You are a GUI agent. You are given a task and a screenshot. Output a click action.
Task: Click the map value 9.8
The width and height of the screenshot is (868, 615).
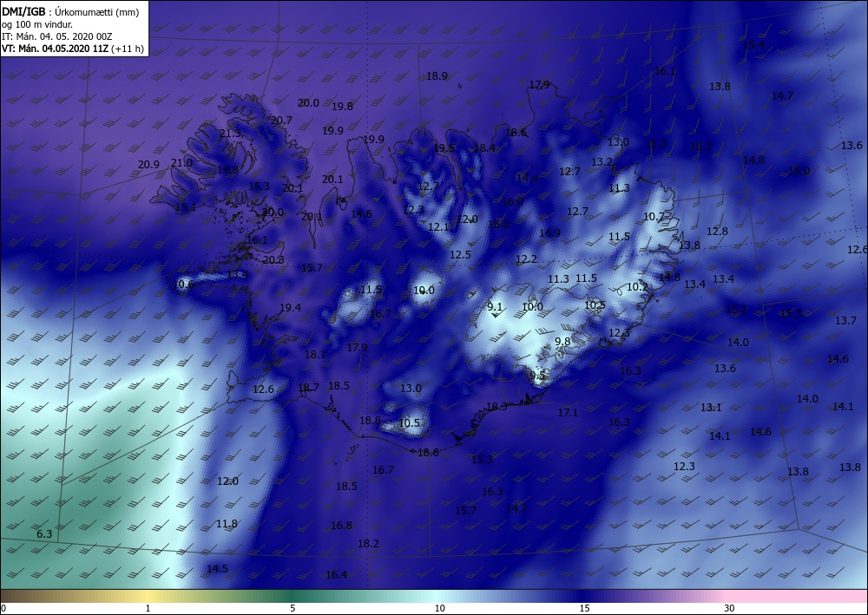click(562, 341)
